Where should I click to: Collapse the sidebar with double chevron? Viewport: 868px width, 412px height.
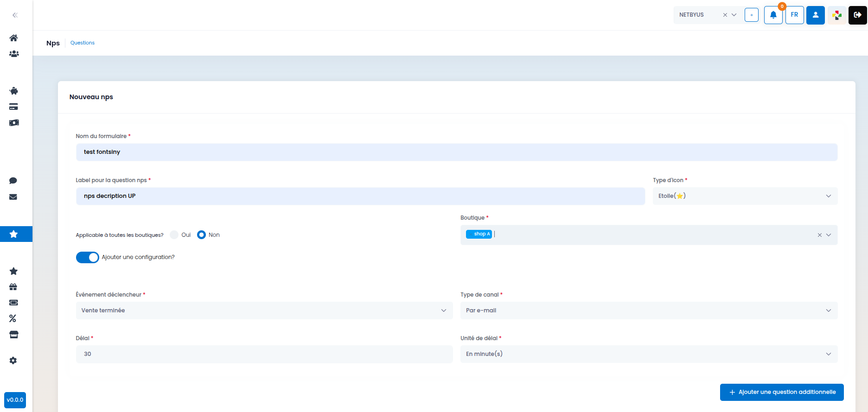(15, 15)
